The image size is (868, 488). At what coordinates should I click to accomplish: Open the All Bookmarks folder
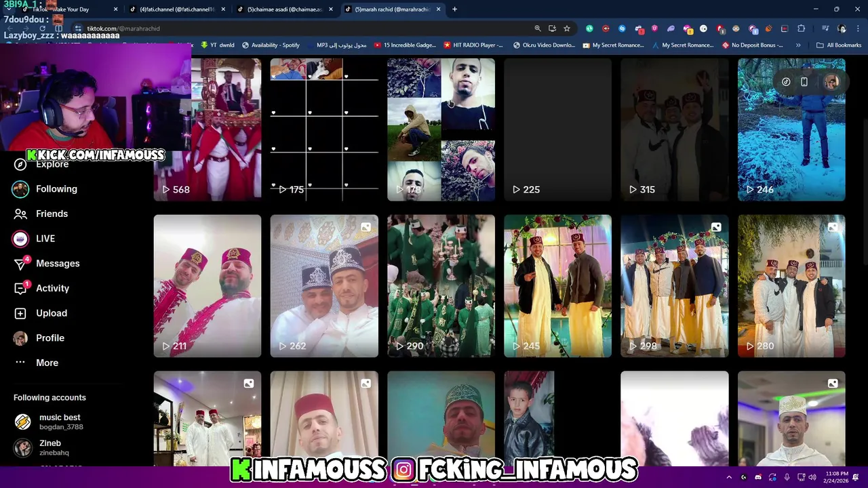pos(839,45)
